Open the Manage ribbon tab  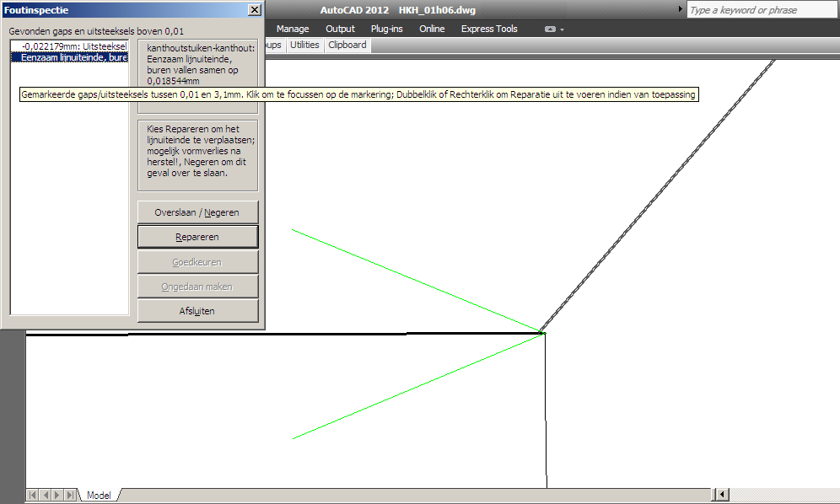(293, 29)
